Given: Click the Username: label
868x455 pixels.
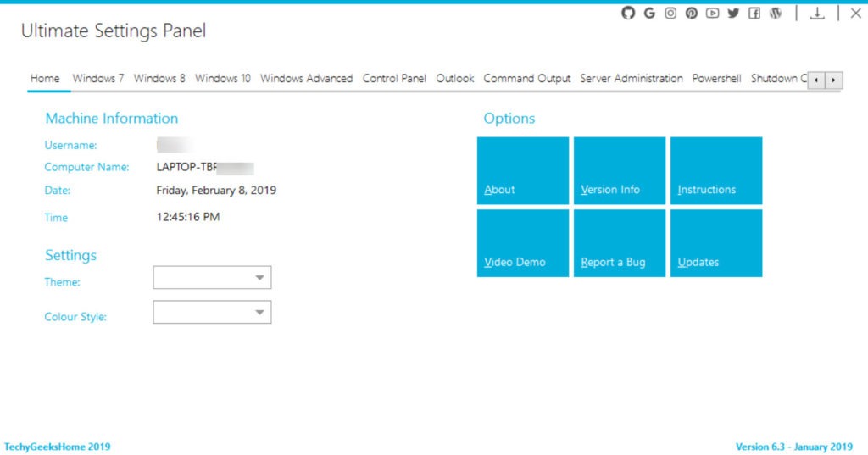Looking at the screenshot, I should click(x=71, y=146).
